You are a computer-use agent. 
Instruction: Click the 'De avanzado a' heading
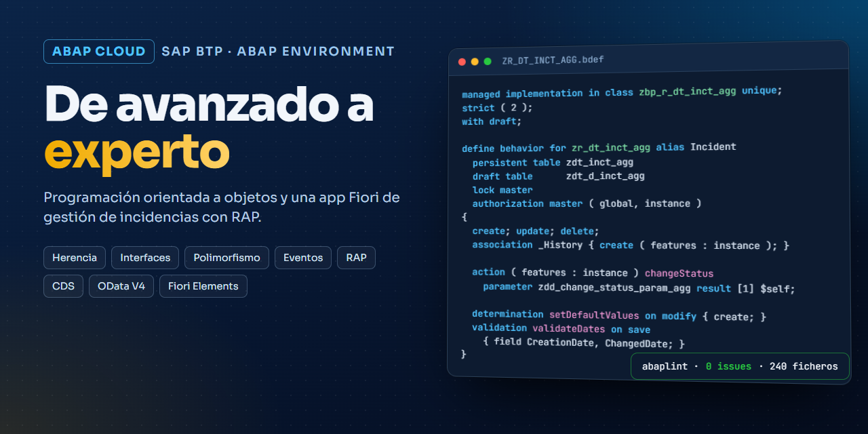point(209,104)
